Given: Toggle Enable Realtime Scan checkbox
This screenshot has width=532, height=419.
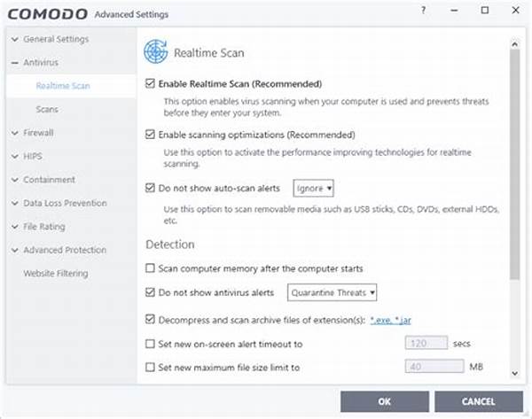Looking at the screenshot, I should tap(150, 83).
